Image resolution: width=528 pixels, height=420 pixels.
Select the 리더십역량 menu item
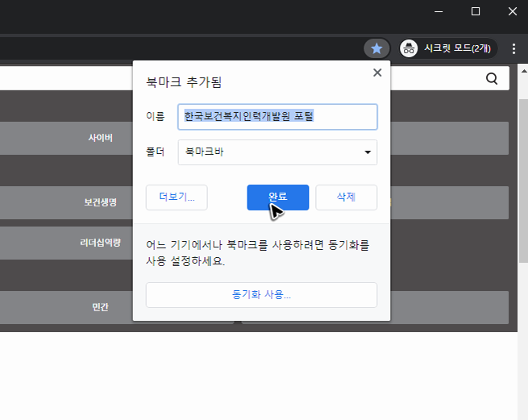[100, 243]
